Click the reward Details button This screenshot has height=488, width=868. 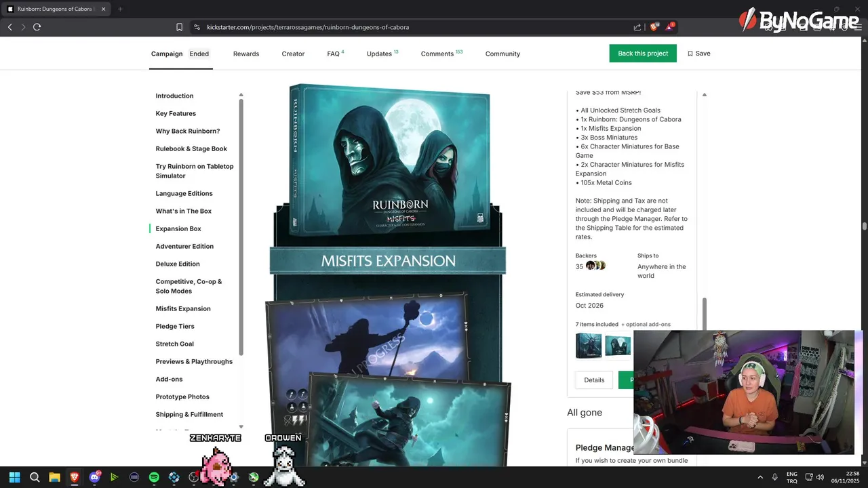(x=594, y=380)
